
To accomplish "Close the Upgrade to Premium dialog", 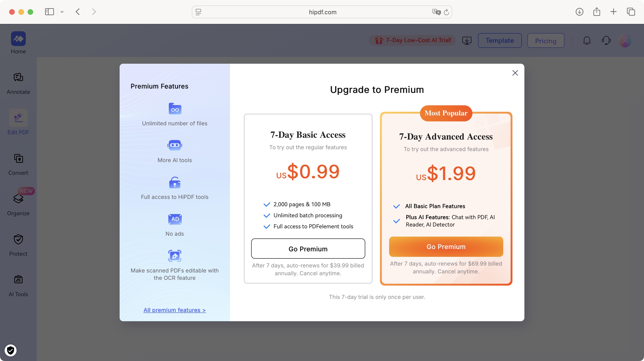I will tap(515, 73).
